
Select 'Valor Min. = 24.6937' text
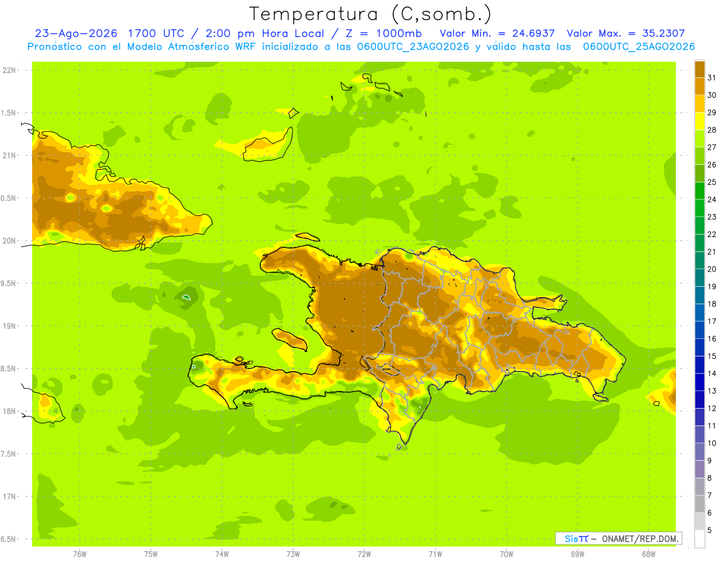tap(497, 33)
